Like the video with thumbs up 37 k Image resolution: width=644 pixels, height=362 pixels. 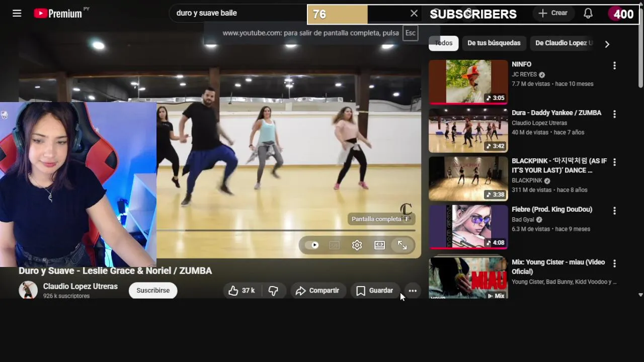(242, 291)
